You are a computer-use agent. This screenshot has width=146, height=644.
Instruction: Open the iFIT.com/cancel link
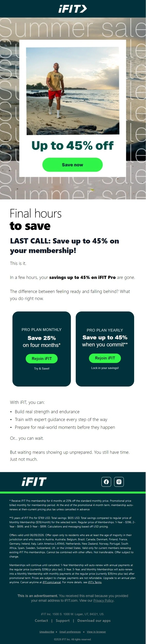pos(52,582)
